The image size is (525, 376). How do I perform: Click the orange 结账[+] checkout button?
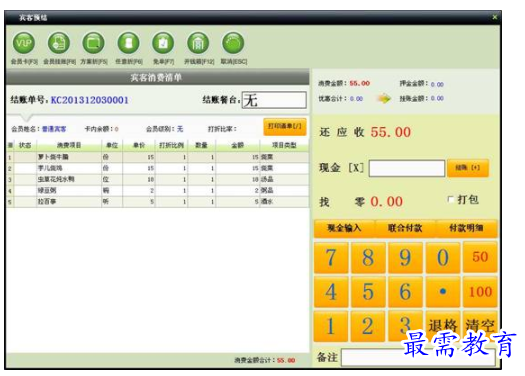tap(468, 168)
